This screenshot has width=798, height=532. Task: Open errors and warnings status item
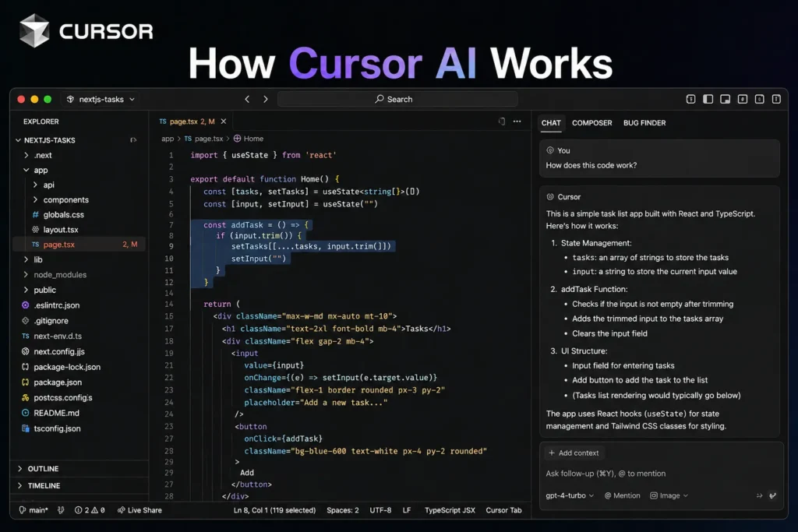coord(90,510)
